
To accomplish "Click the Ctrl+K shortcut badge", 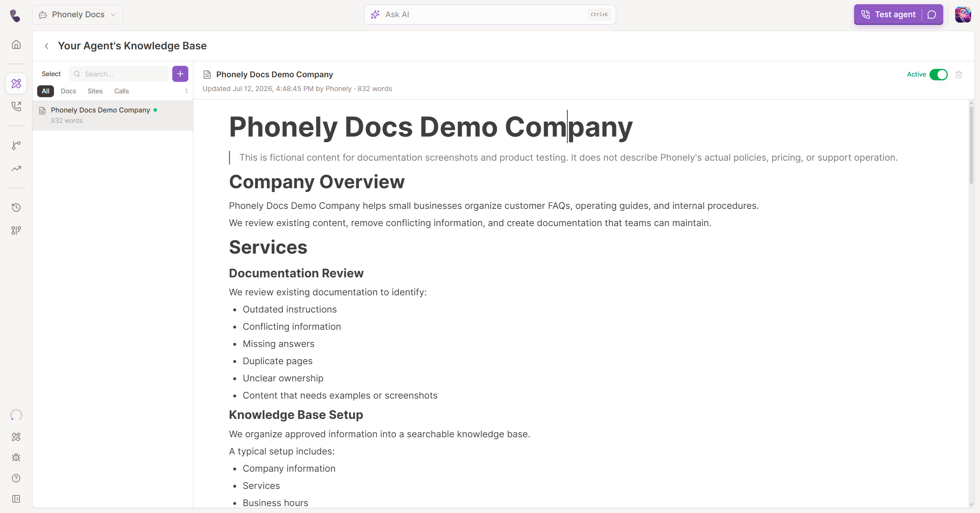I will click(x=599, y=15).
